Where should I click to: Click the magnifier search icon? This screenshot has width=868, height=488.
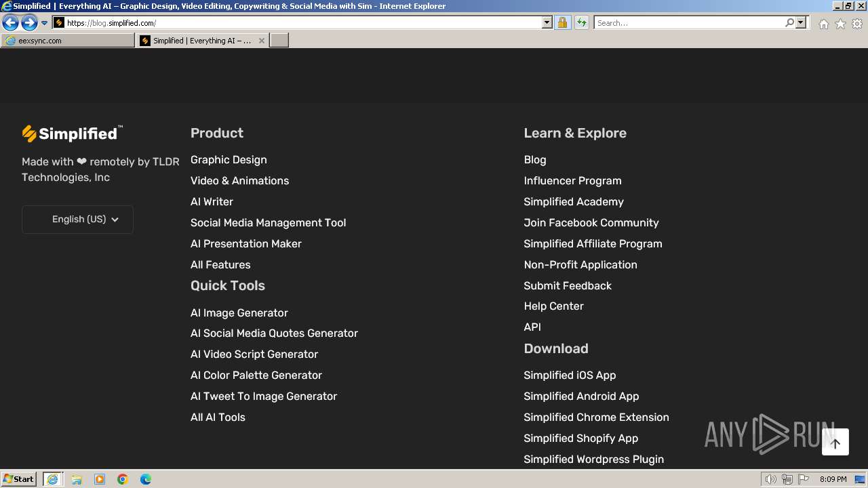click(x=789, y=23)
